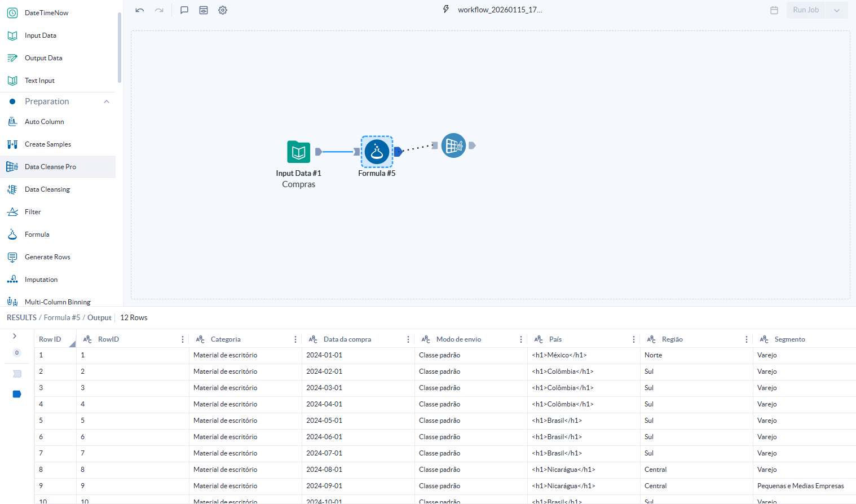Click the Formula #5 output anchor
Viewport: 856px width, 504px height.
click(x=398, y=151)
